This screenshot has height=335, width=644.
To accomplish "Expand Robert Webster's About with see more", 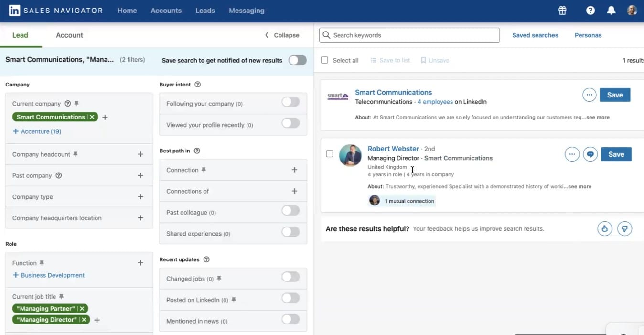I will [x=579, y=186].
